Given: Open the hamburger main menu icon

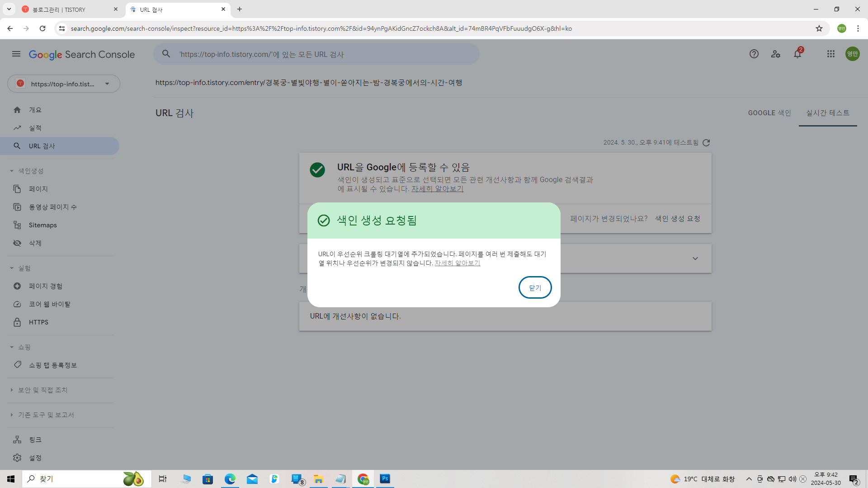Looking at the screenshot, I should click(x=16, y=54).
